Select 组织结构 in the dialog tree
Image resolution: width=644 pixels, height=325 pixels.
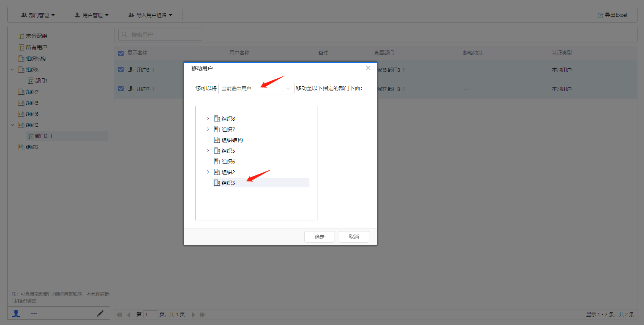click(232, 140)
